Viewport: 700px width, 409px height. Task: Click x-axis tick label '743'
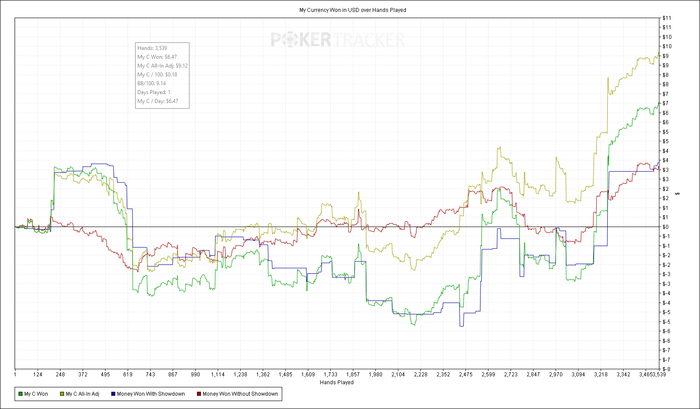pos(150,375)
